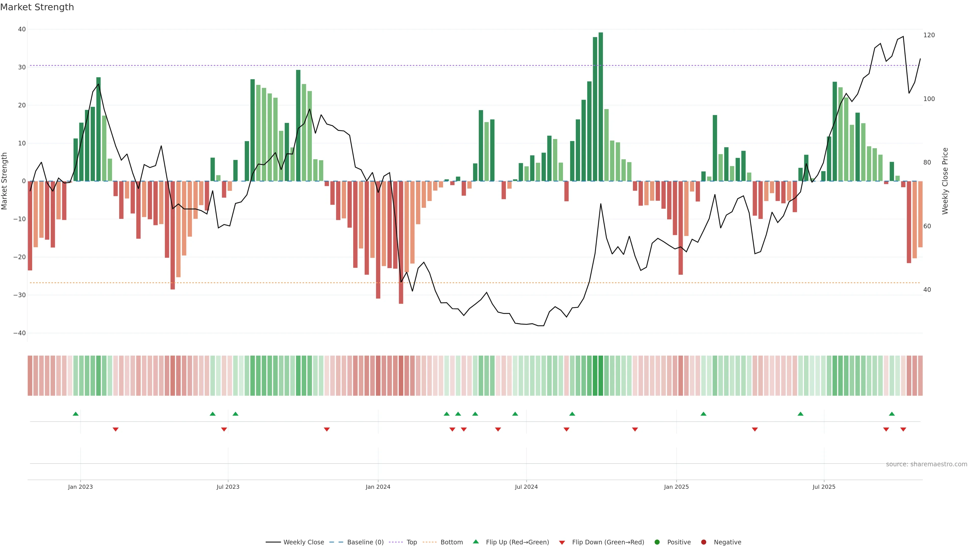
Task: Click the first green flip-up triangle marker
Action: [76, 414]
